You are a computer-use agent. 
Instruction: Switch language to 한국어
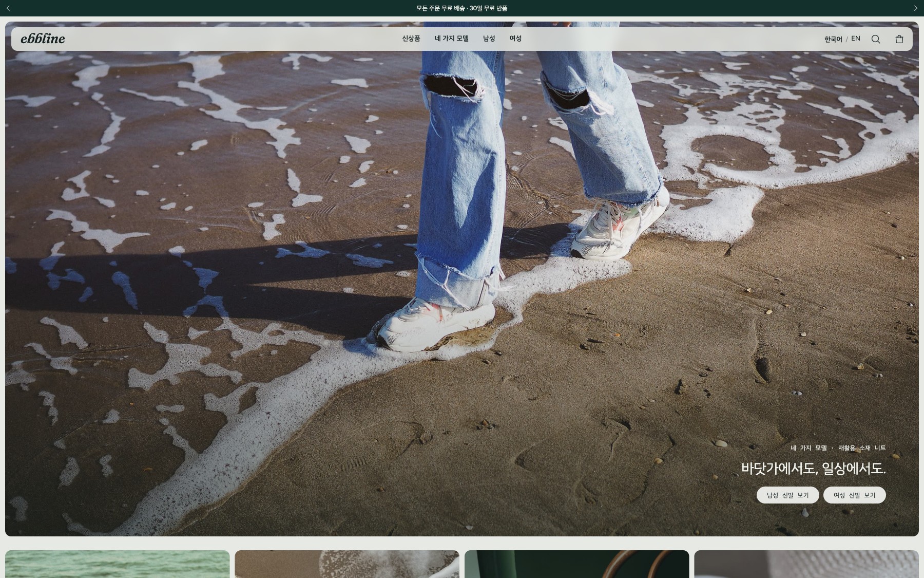pyautogui.click(x=833, y=39)
